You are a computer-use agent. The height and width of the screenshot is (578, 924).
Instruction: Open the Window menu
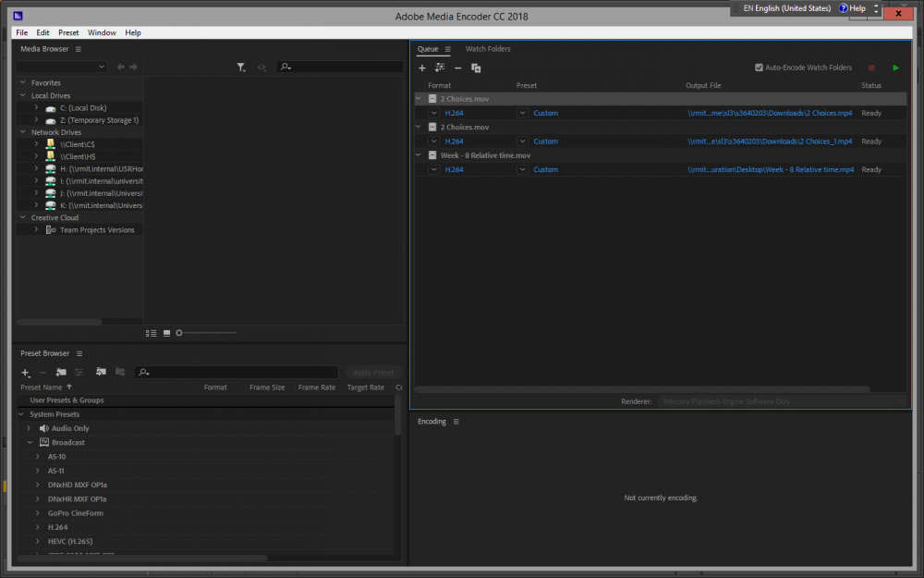tap(102, 32)
